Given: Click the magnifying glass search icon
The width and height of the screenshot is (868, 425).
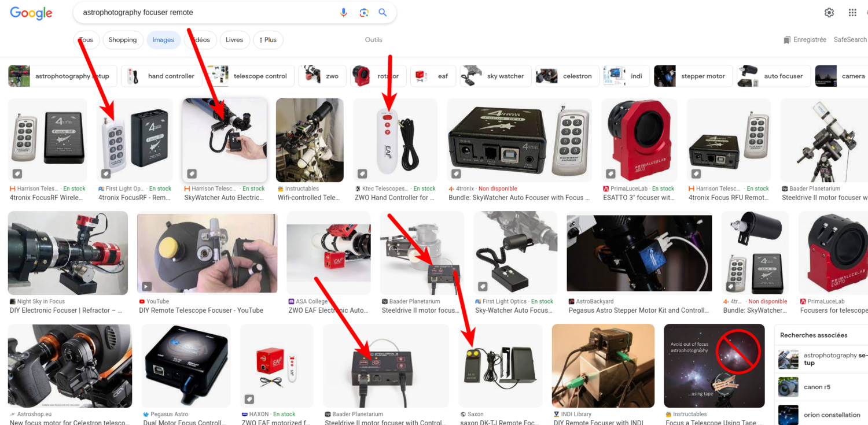Looking at the screenshot, I should click(x=382, y=12).
